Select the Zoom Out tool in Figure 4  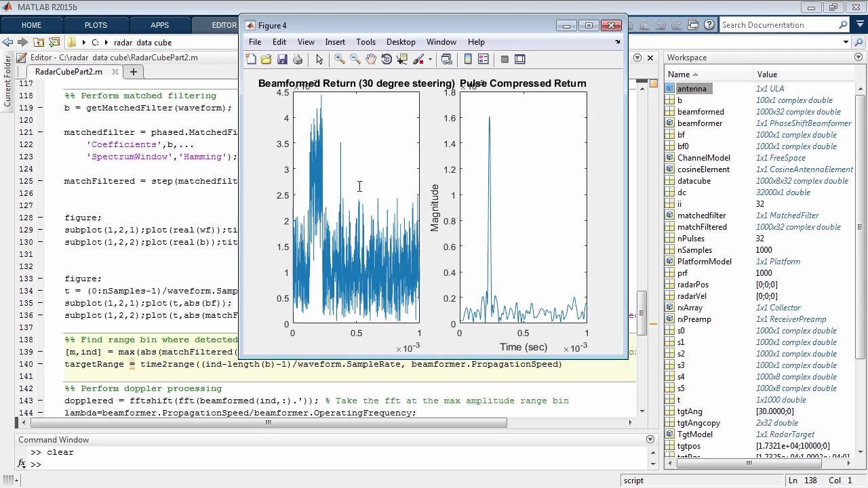click(x=355, y=60)
